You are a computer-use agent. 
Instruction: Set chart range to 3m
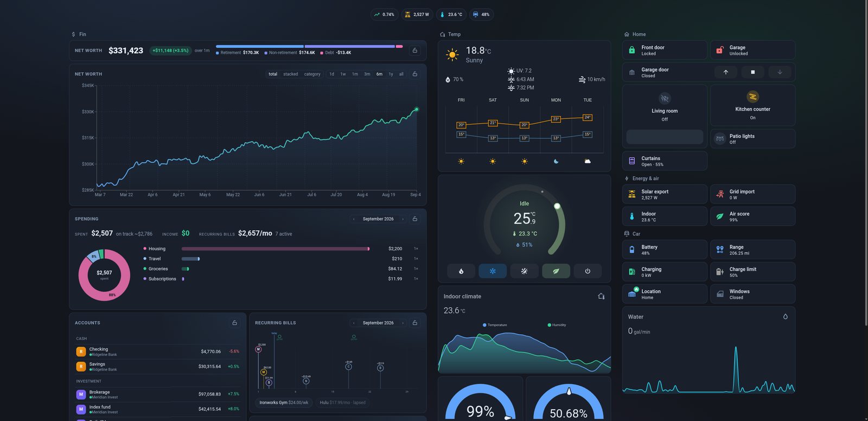[367, 74]
